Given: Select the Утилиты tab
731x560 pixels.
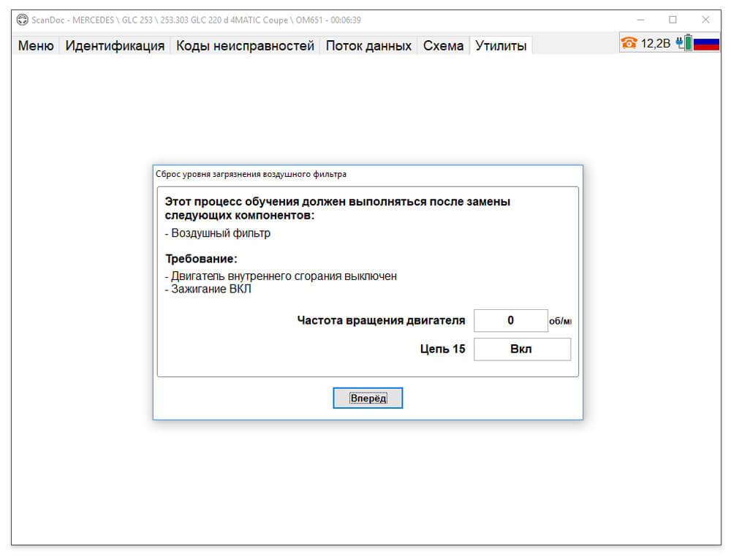Looking at the screenshot, I should 501,46.
